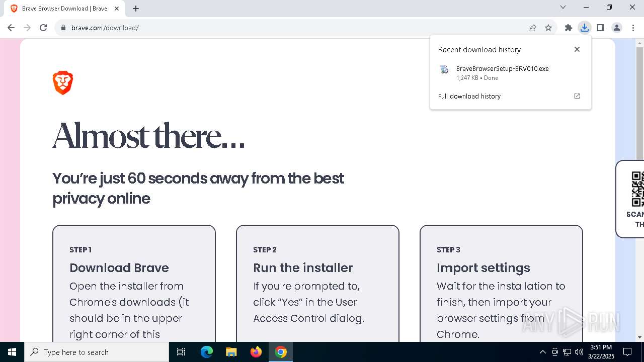Launch Firefox from the taskbar
Image resolution: width=644 pixels, height=362 pixels.
256,352
